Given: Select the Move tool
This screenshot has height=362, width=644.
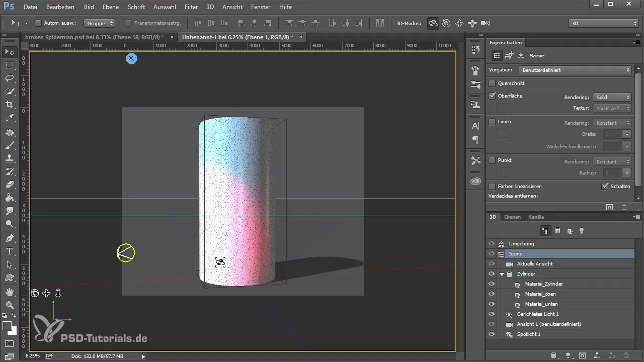Looking at the screenshot, I should click(x=10, y=52).
